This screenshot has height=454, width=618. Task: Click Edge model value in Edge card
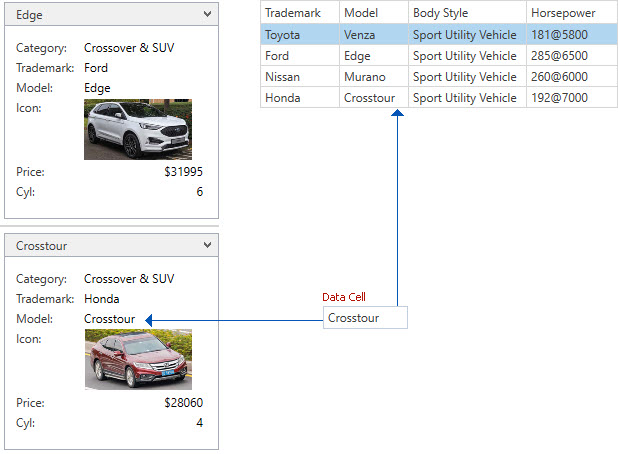tap(97, 88)
